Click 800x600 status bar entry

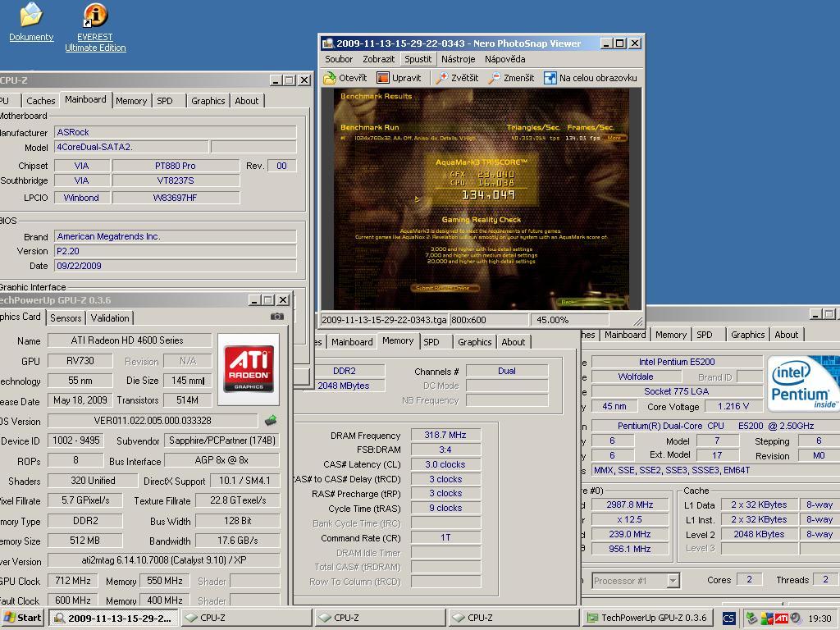[489, 320]
